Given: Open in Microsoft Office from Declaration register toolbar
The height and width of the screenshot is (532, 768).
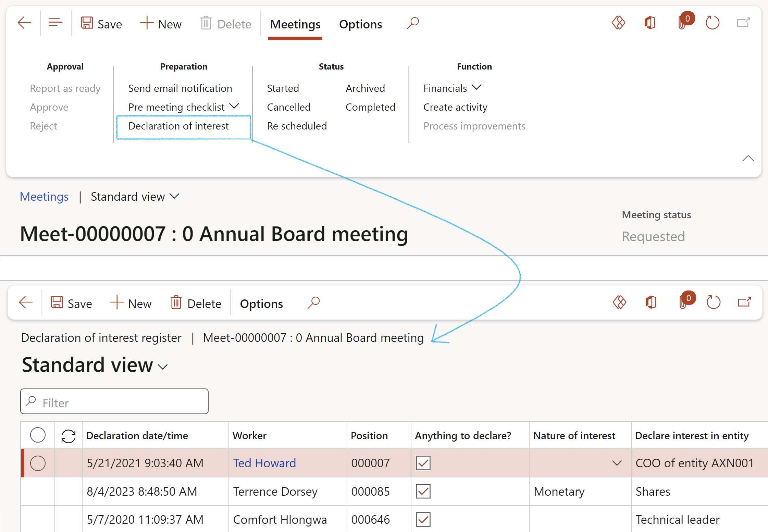Looking at the screenshot, I should click(x=651, y=302).
